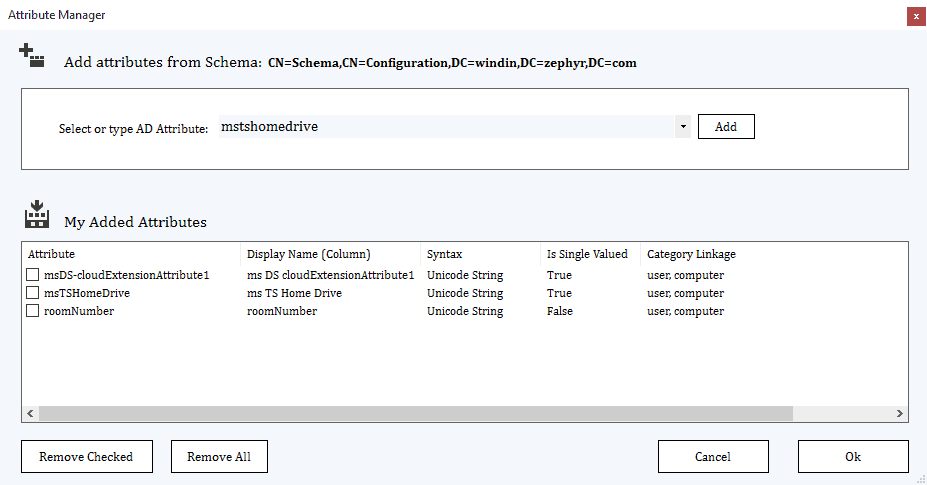Viewport: 927px width, 485px height.
Task: Click left arrow of horizontal scrollbar
Action: click(30, 413)
